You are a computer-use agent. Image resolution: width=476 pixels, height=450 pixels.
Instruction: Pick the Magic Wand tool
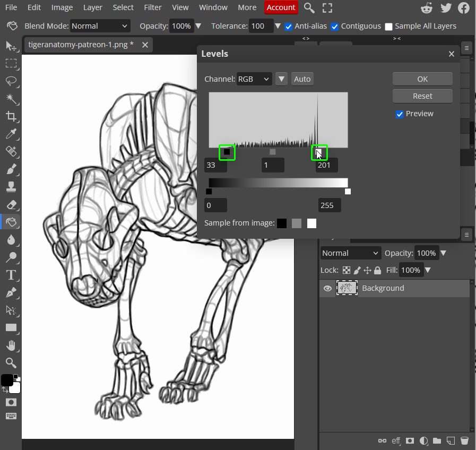11,99
